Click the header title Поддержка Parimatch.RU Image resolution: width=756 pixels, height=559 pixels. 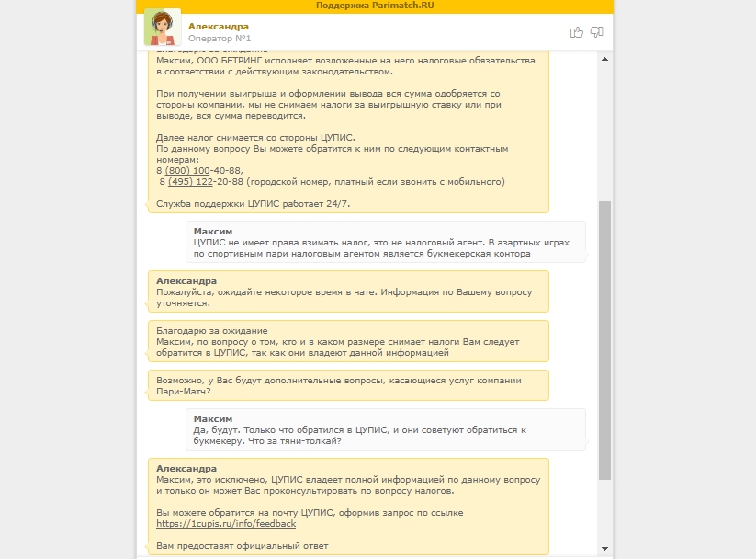[375, 6]
